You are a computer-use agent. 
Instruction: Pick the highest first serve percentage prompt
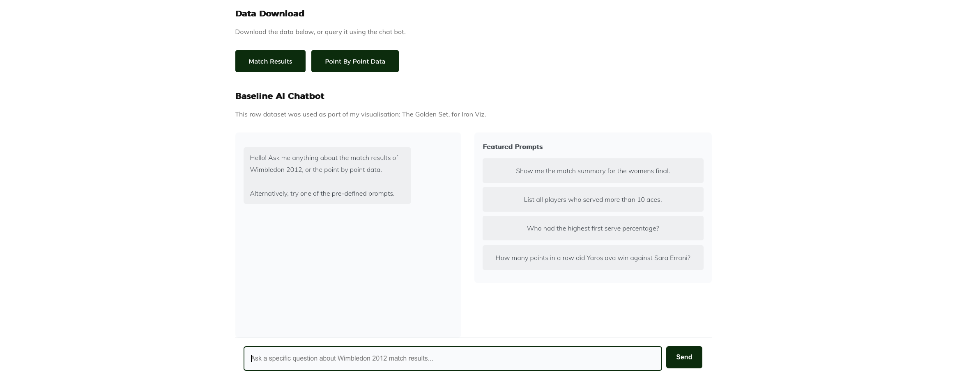point(593,228)
